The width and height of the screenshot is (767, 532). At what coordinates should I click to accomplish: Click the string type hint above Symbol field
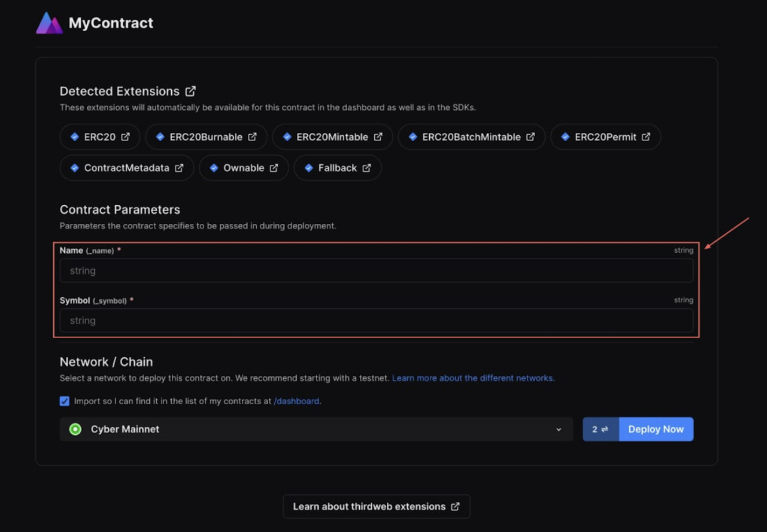[684, 300]
